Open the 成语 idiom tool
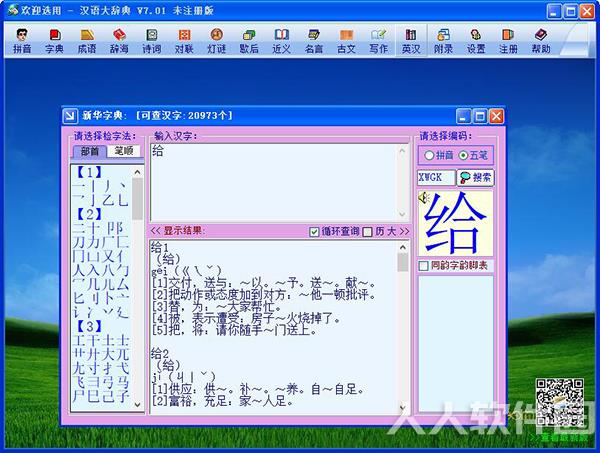The image size is (600, 453). tap(87, 41)
